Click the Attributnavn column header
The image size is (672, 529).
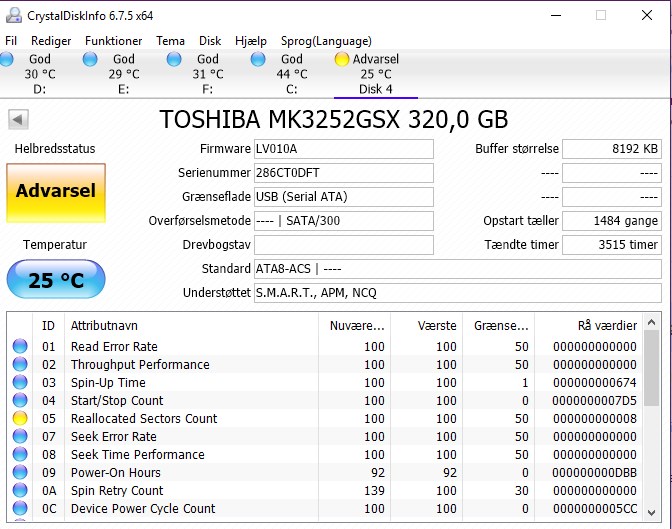(191, 325)
